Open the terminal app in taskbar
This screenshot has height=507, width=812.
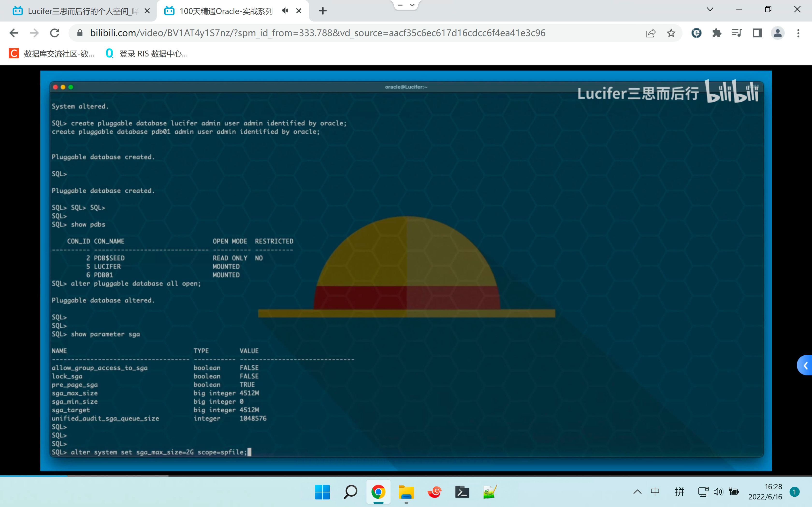point(462,492)
